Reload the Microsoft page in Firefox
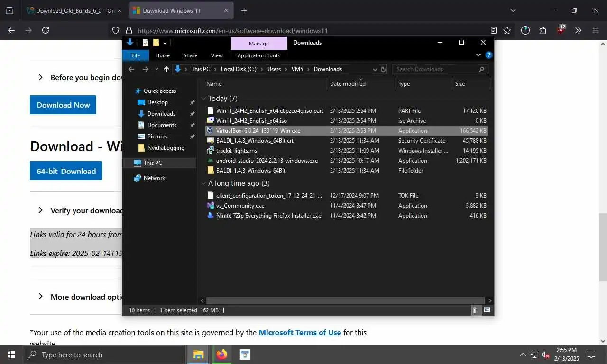Viewport: 607px width, 364px height. [46, 30]
